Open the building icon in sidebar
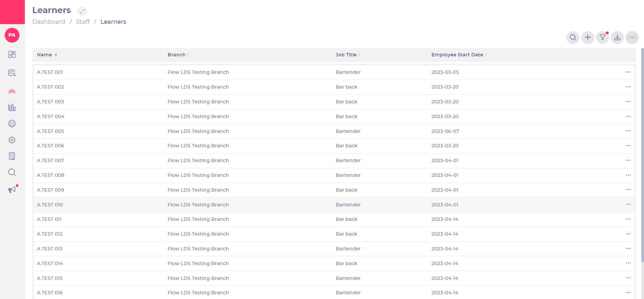Screen dimensions: 644x299 [x=12, y=156]
